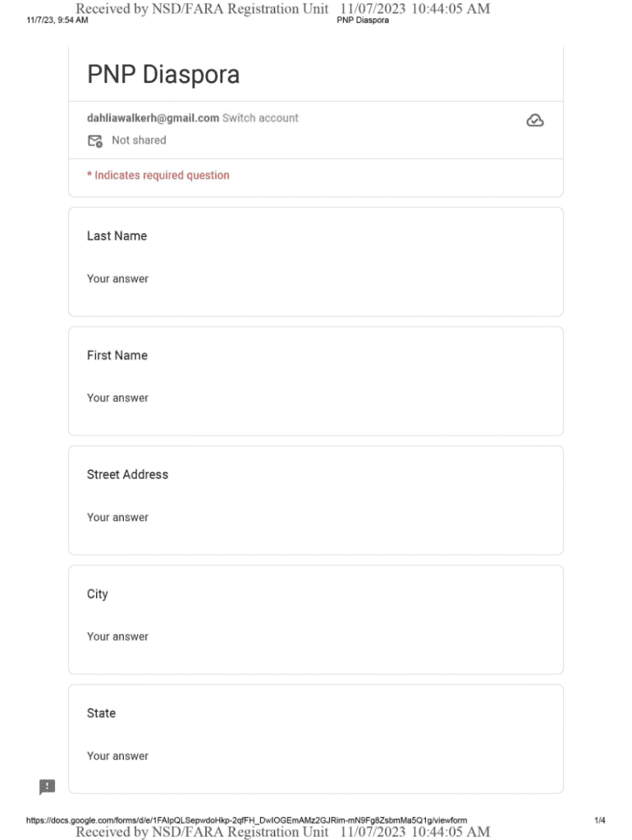632x840 pixels.
Task: Click the docs.google.com form URL in footer
Action: 246,819
